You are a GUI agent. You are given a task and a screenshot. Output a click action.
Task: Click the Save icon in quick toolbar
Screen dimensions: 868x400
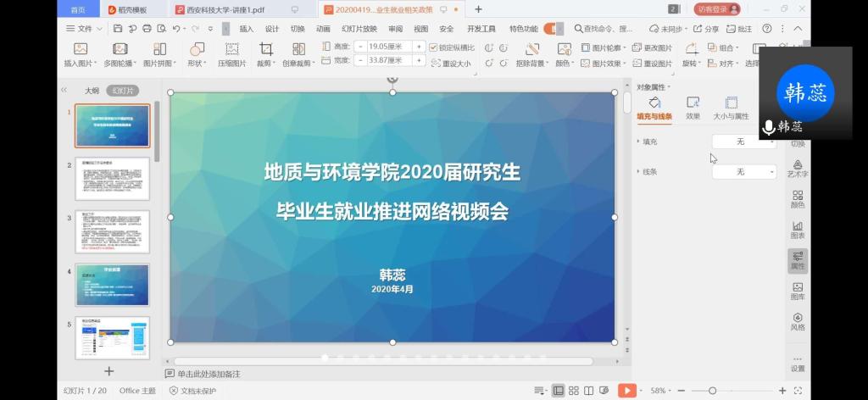[x=120, y=28]
